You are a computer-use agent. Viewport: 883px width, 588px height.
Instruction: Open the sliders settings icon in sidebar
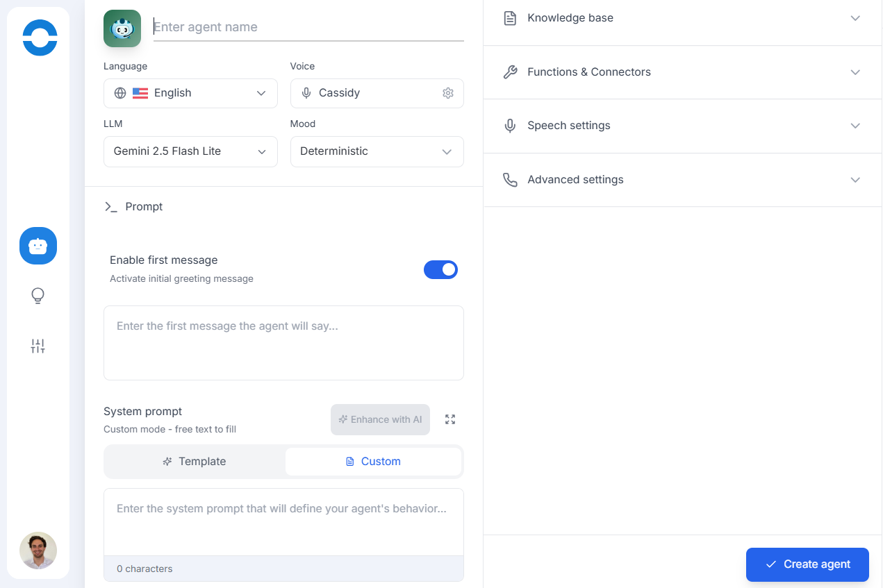coord(38,346)
